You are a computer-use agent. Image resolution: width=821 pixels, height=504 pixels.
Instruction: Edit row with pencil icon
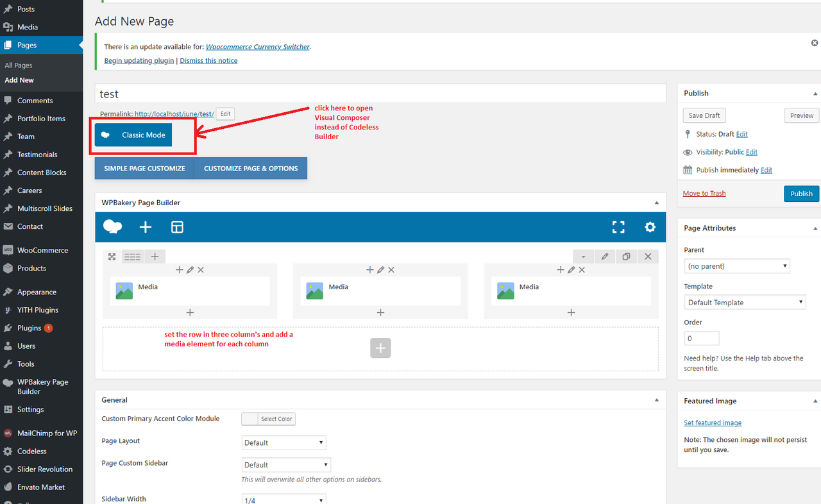(605, 256)
